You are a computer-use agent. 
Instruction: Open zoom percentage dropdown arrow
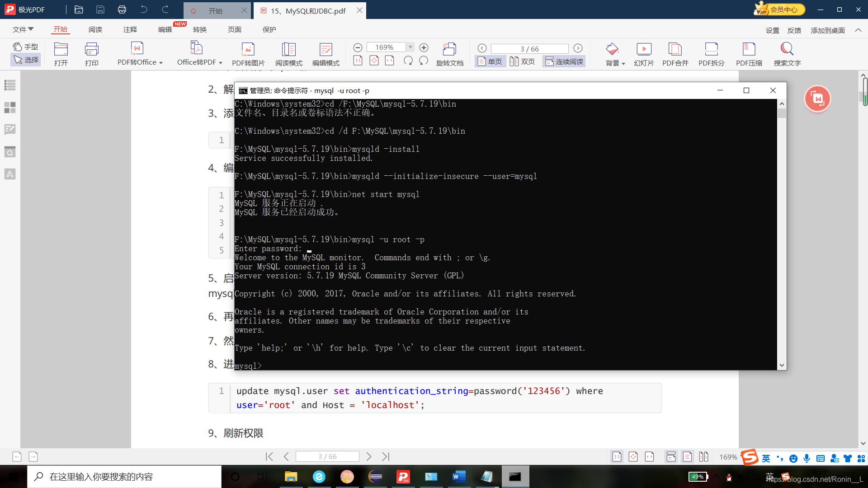point(410,47)
